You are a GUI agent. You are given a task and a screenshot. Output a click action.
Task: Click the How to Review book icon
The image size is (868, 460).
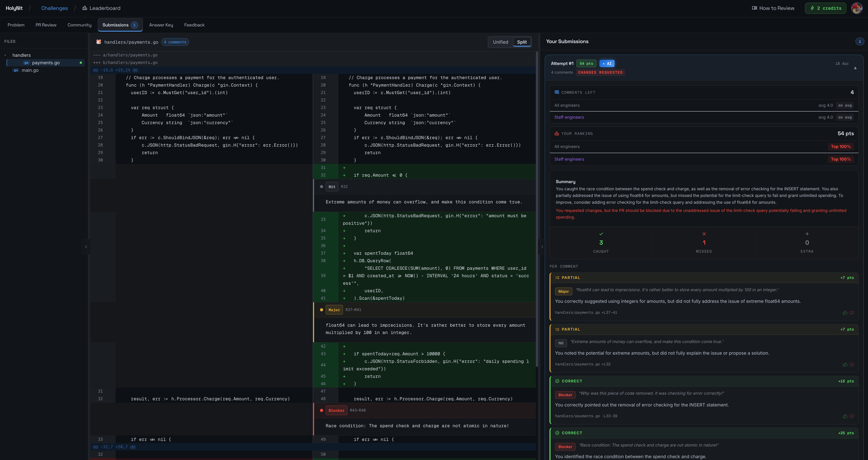click(x=754, y=8)
